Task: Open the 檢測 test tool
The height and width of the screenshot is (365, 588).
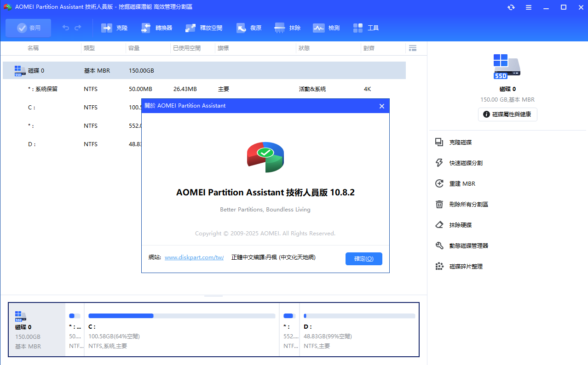Action: [x=326, y=28]
